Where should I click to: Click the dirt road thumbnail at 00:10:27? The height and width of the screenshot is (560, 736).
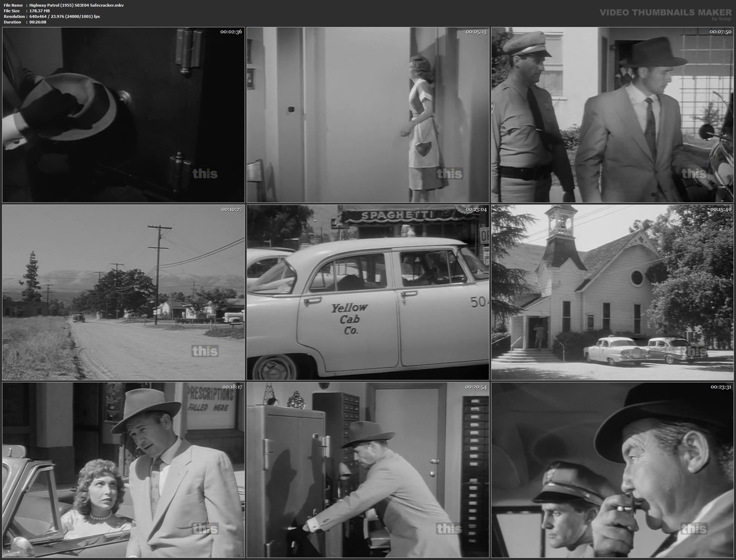(x=123, y=292)
